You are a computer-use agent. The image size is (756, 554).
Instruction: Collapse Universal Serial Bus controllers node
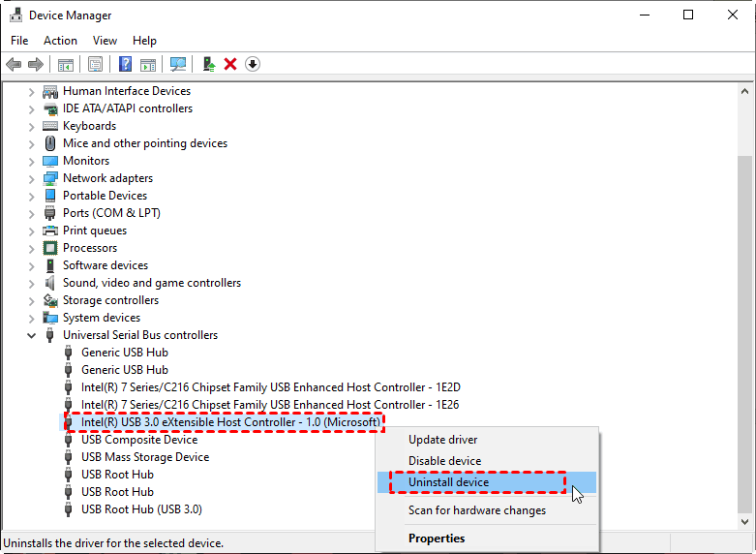point(31,335)
